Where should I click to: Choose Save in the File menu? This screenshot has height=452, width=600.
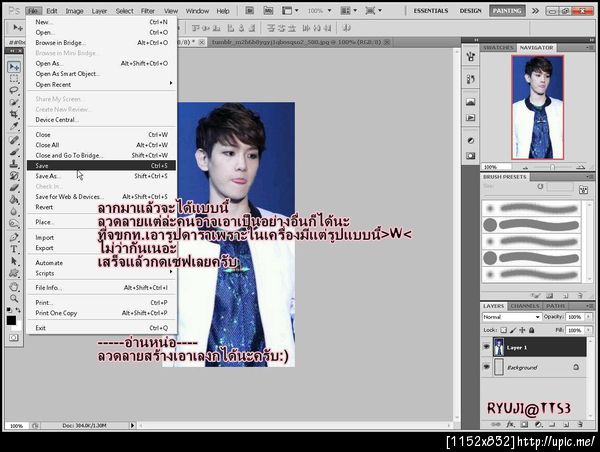point(101,165)
